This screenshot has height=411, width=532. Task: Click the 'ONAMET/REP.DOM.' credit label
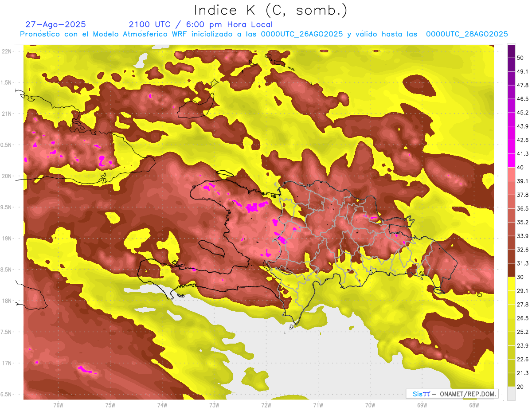(468, 394)
